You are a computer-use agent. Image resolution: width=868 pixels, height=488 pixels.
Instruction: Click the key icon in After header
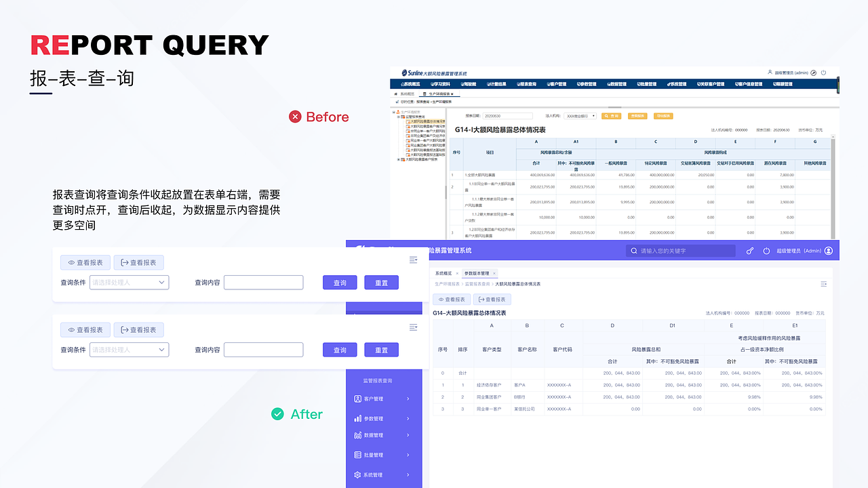coord(750,251)
